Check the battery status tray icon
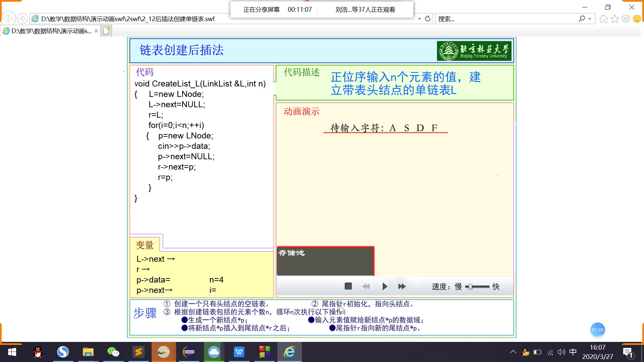This screenshot has height=362, width=644. click(x=537, y=352)
